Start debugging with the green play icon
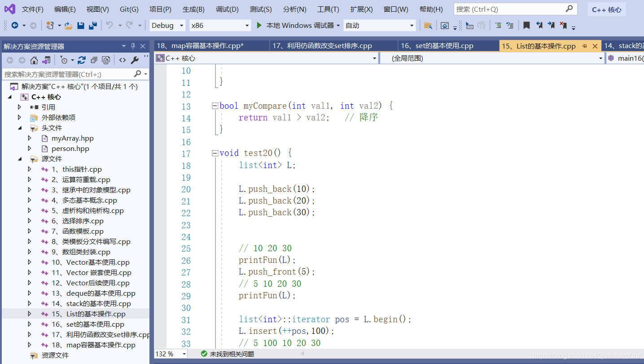The image size is (644, 364). (259, 26)
